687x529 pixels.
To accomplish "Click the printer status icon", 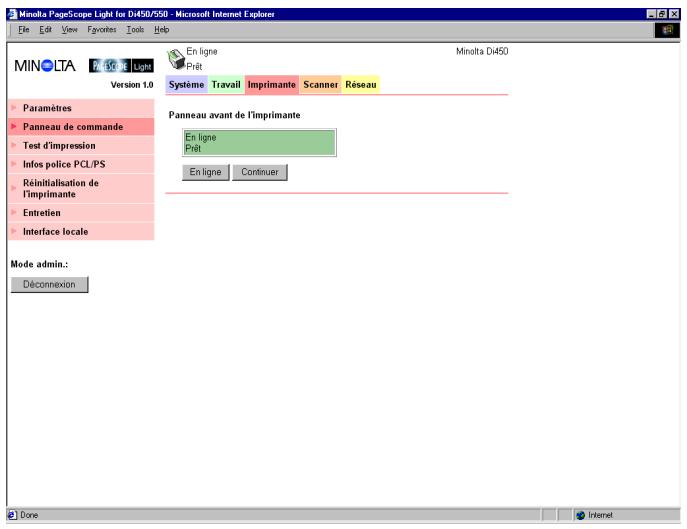I will point(176,59).
